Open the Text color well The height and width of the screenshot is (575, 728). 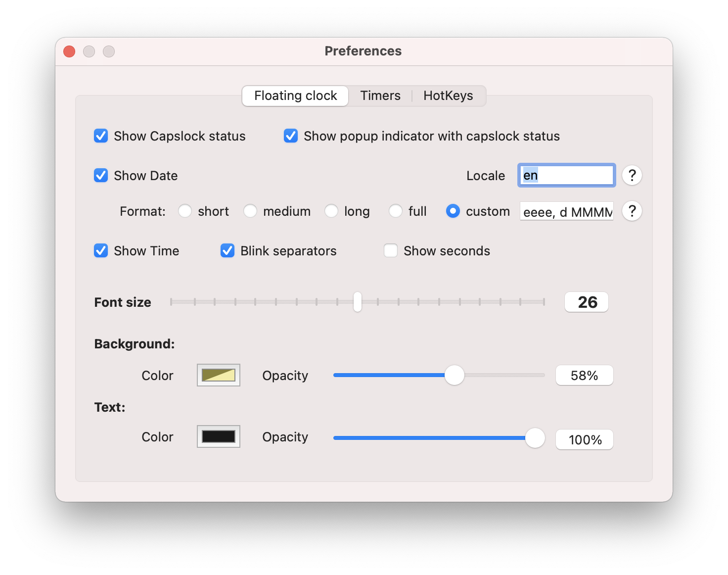(219, 436)
